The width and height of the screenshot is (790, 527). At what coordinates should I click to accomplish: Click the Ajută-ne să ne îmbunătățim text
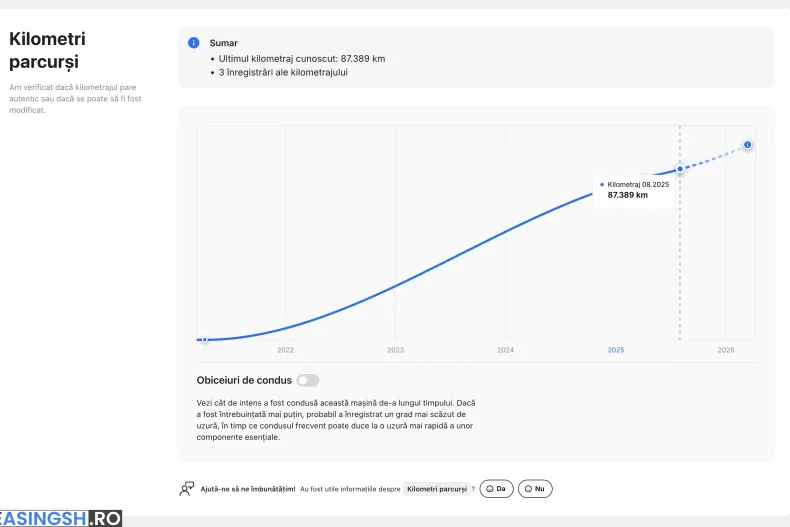pos(248,489)
